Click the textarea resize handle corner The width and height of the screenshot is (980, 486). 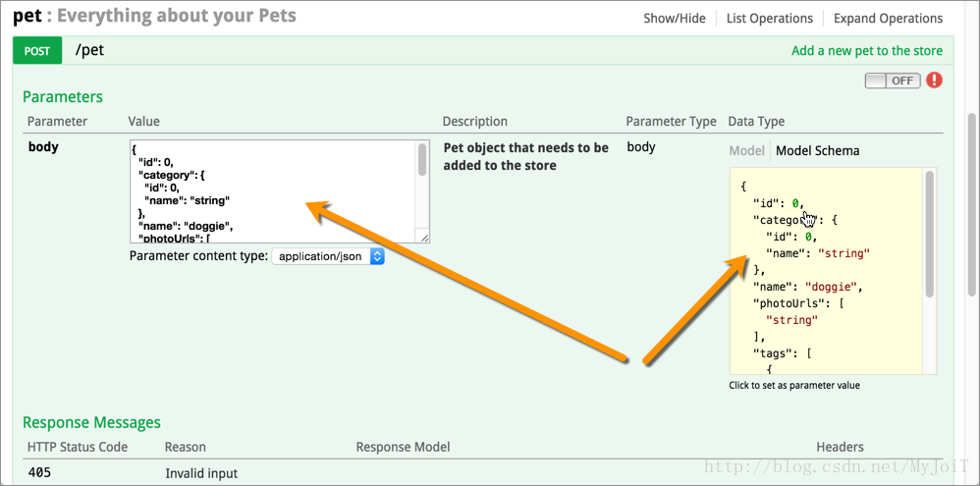[x=425, y=238]
